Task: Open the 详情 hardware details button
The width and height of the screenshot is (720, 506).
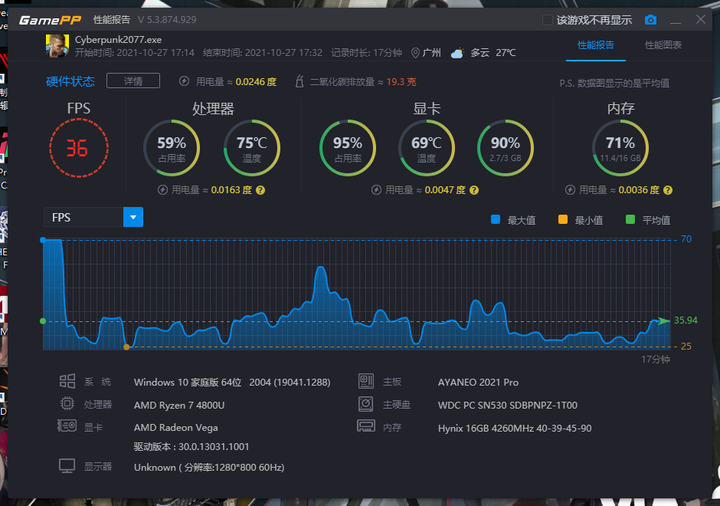Action: (133, 81)
